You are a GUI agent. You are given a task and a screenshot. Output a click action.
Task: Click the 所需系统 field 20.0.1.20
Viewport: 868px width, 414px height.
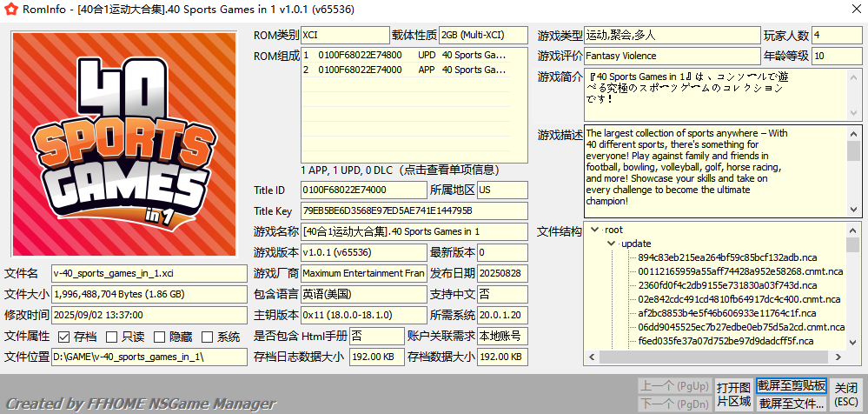pos(503,316)
